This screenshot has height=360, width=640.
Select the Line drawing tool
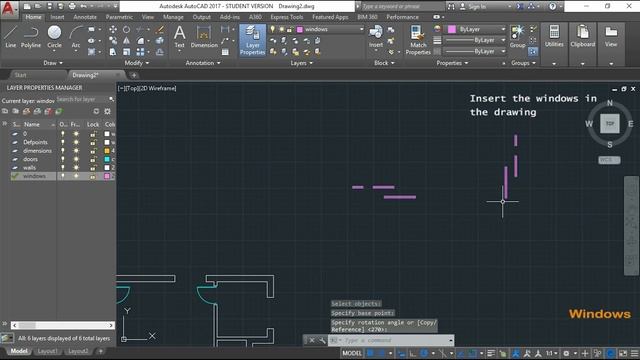(x=11, y=37)
